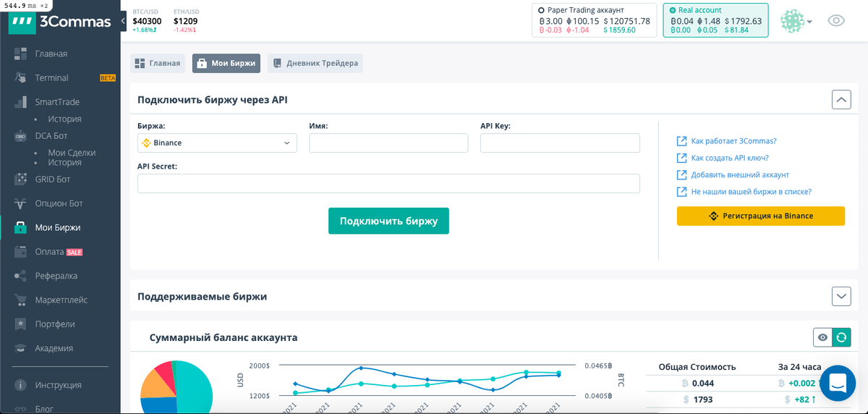Switch to the Главная tab

(x=157, y=63)
